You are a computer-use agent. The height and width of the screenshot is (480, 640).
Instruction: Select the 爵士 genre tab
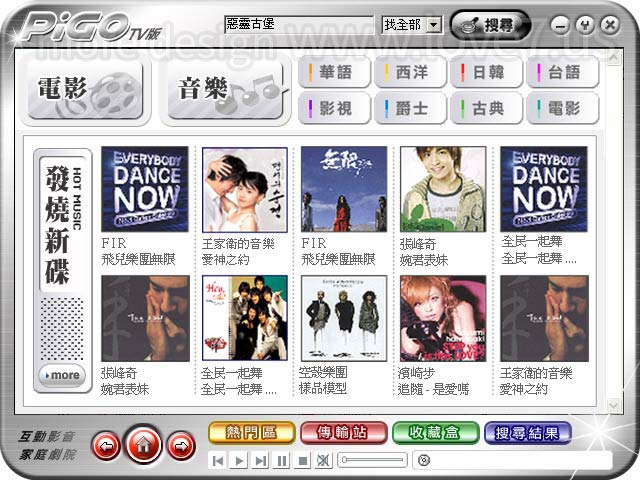coord(410,109)
